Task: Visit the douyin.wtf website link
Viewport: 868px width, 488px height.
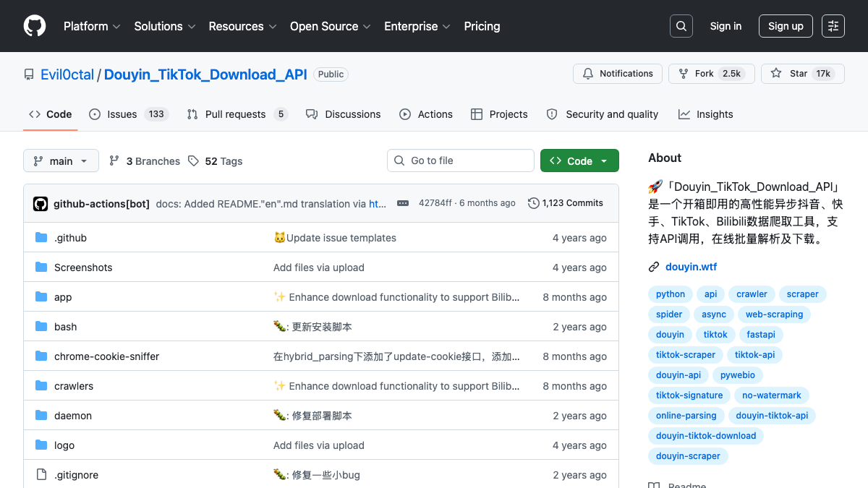Action: tap(691, 267)
